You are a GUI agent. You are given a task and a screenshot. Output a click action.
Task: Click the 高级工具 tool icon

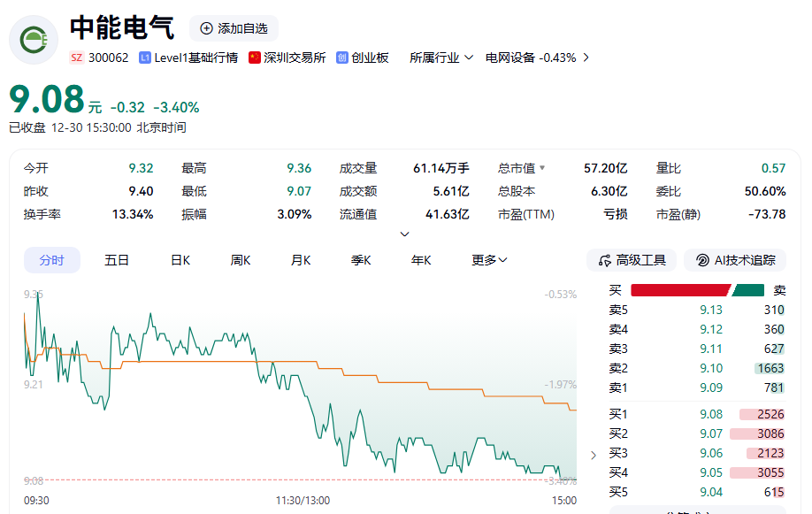[x=605, y=260]
